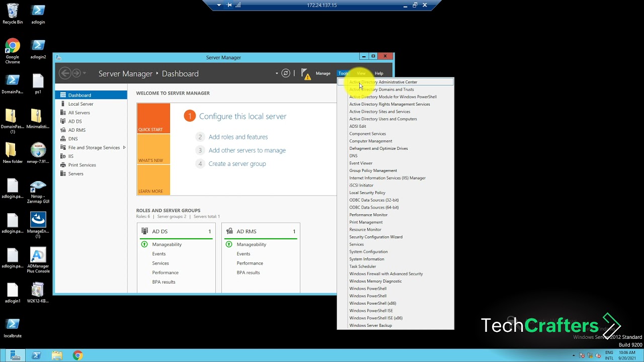
Task: Choose Windows Firewall with Advanced Security
Action: pyautogui.click(x=395, y=274)
